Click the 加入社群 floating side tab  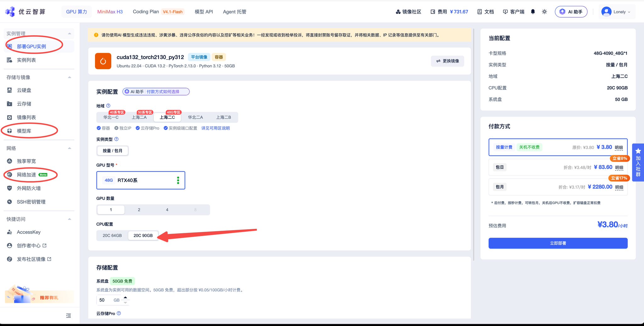(x=638, y=162)
